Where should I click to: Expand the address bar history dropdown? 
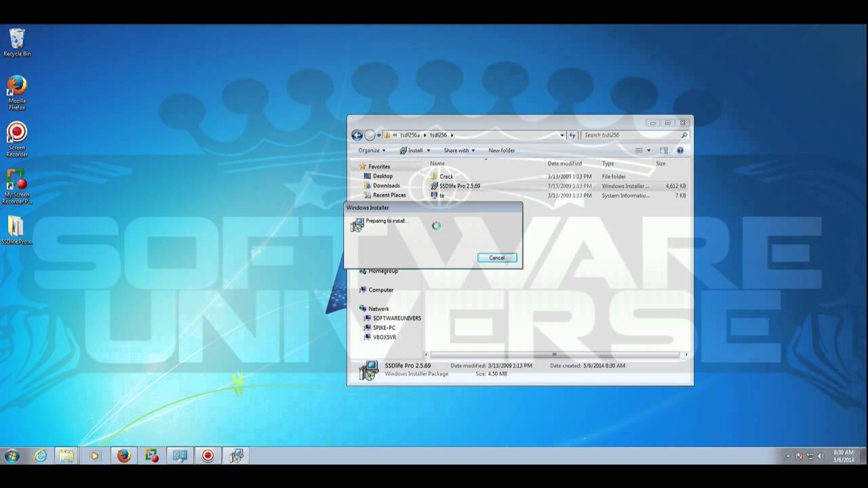tap(562, 135)
